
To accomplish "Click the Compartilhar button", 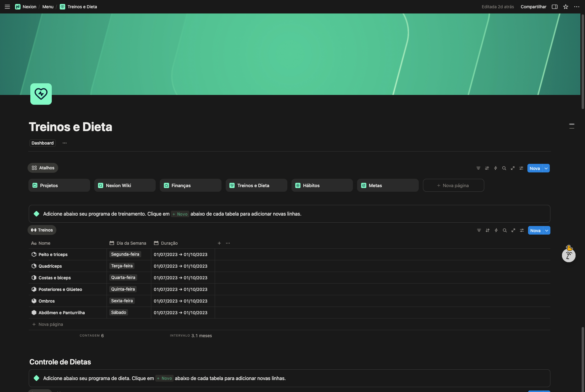I will point(533,7).
